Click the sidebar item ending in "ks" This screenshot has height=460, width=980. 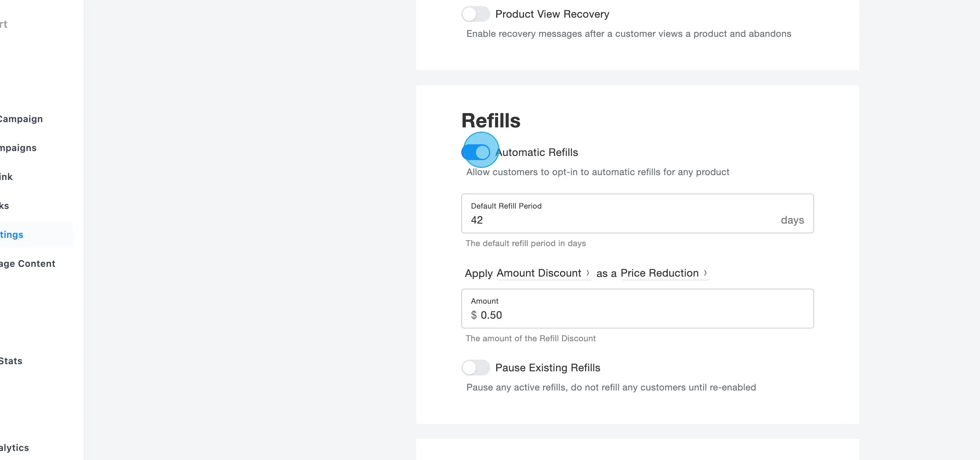(5, 206)
